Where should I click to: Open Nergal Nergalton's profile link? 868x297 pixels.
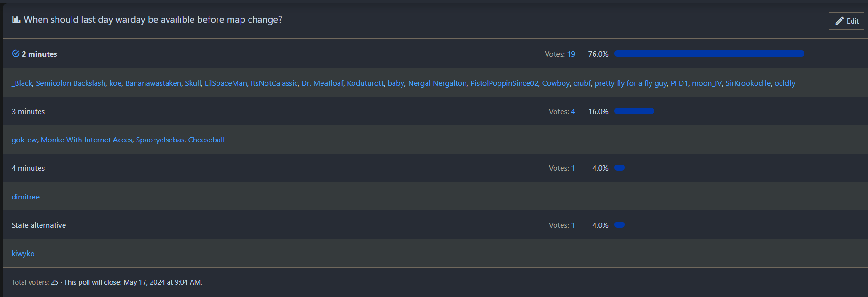tap(437, 83)
